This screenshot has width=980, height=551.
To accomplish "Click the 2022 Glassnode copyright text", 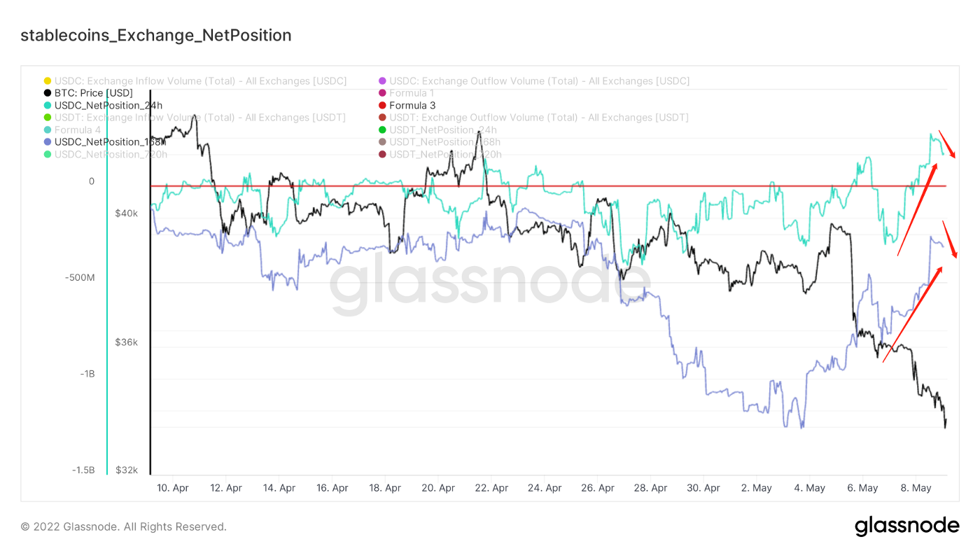I will coord(123,526).
